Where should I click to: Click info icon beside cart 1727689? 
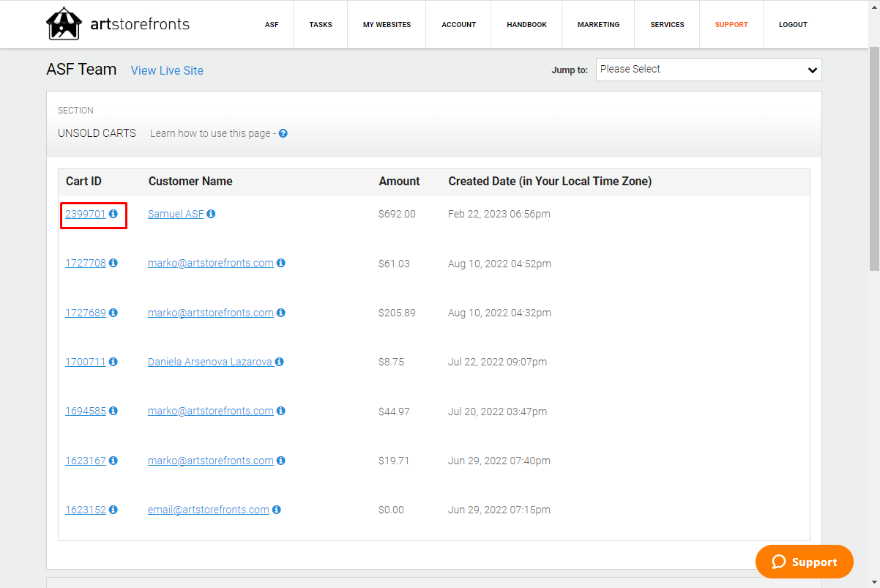[113, 313]
